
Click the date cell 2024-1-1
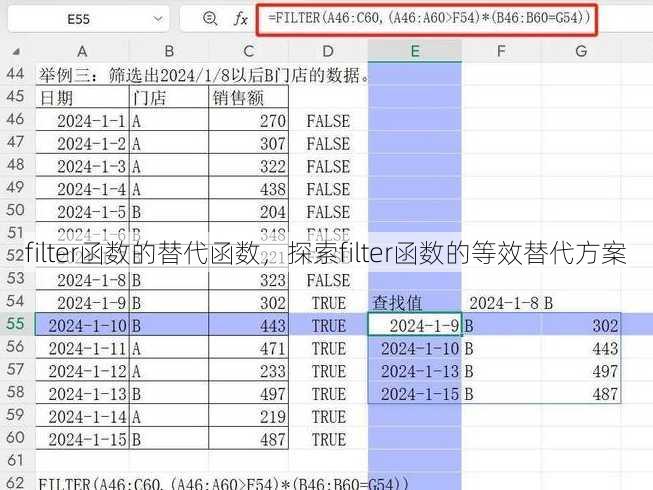pos(82,121)
